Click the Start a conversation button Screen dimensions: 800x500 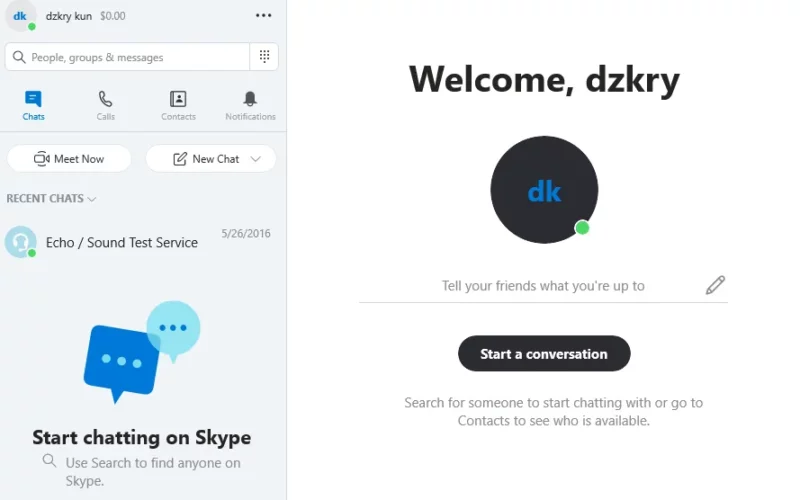tap(544, 354)
